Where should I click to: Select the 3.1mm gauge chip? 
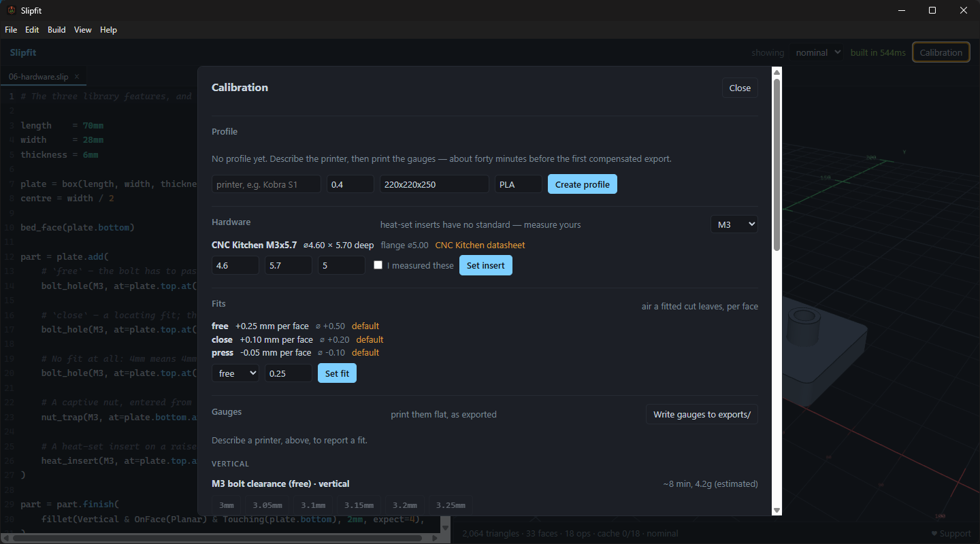tap(313, 505)
